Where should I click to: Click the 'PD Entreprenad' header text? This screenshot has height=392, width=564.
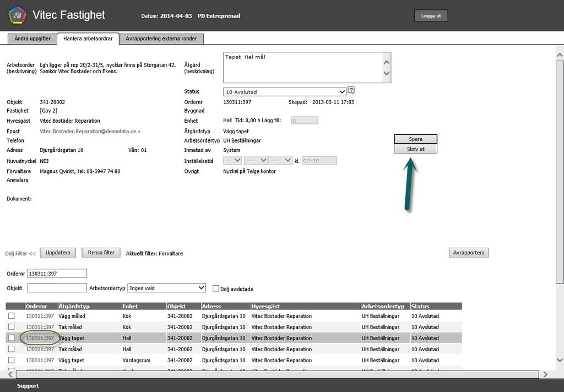coord(219,16)
